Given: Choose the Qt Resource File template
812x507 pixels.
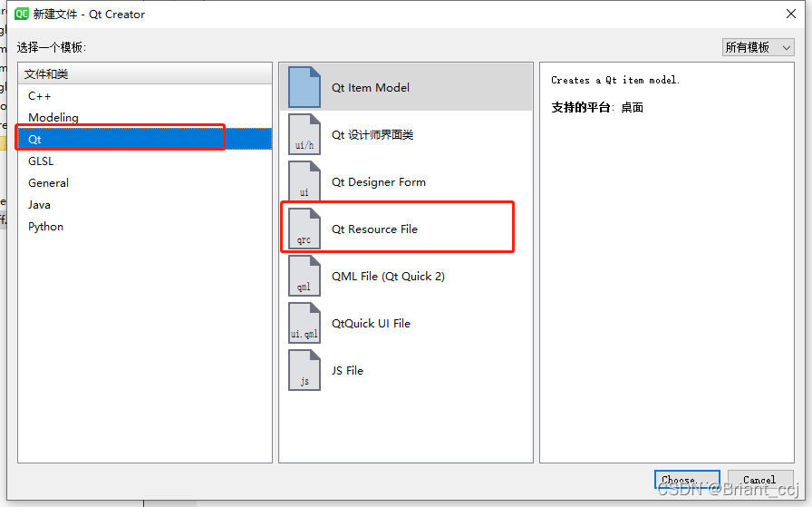Looking at the screenshot, I should click(x=406, y=229).
